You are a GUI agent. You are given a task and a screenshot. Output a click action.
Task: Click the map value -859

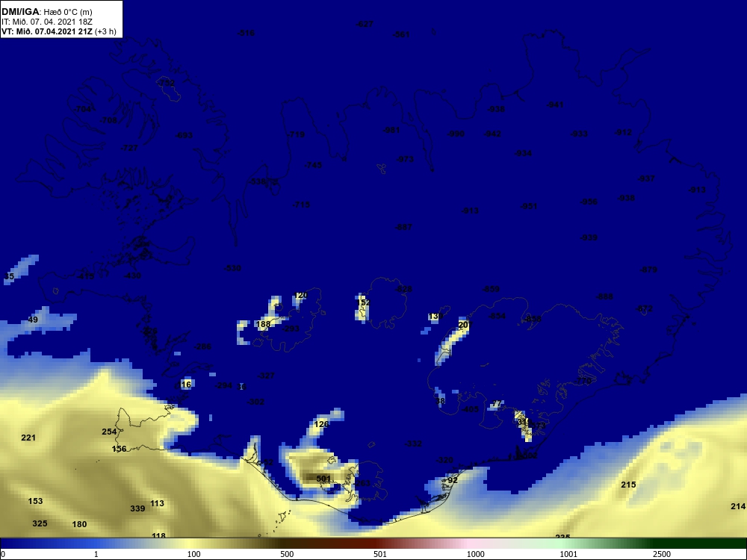point(491,289)
